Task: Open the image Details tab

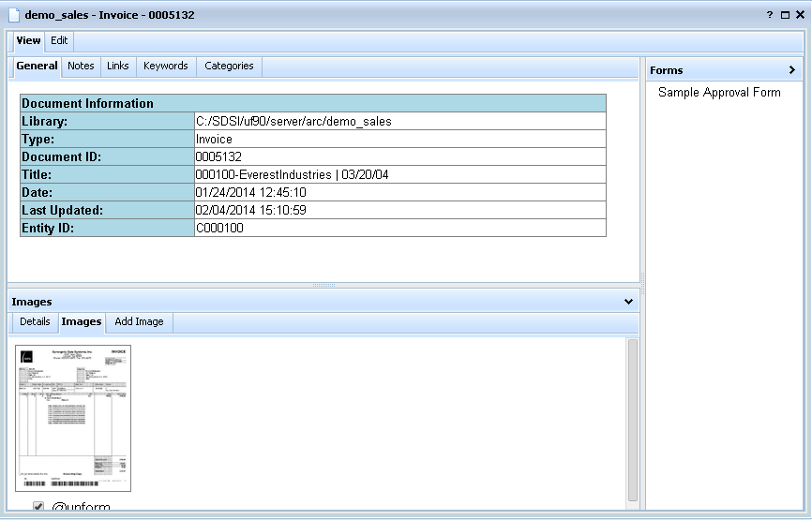Action: (35, 321)
